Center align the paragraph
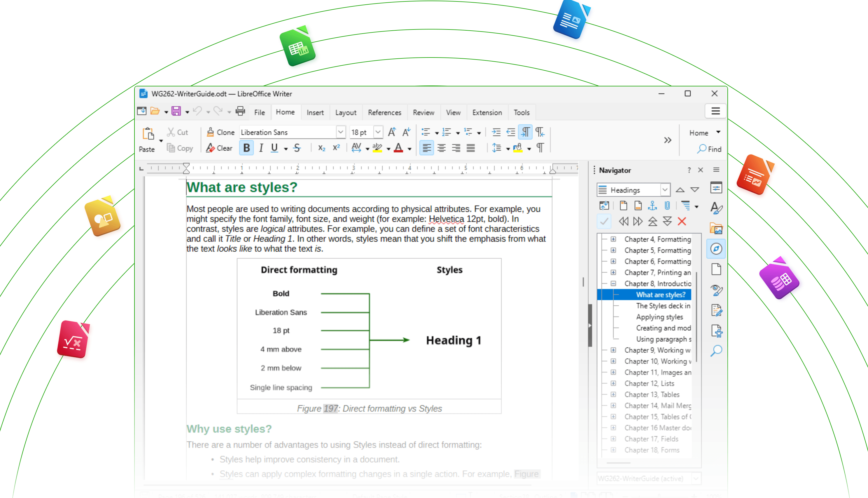Screen dimensions: 868x498 point(442,148)
